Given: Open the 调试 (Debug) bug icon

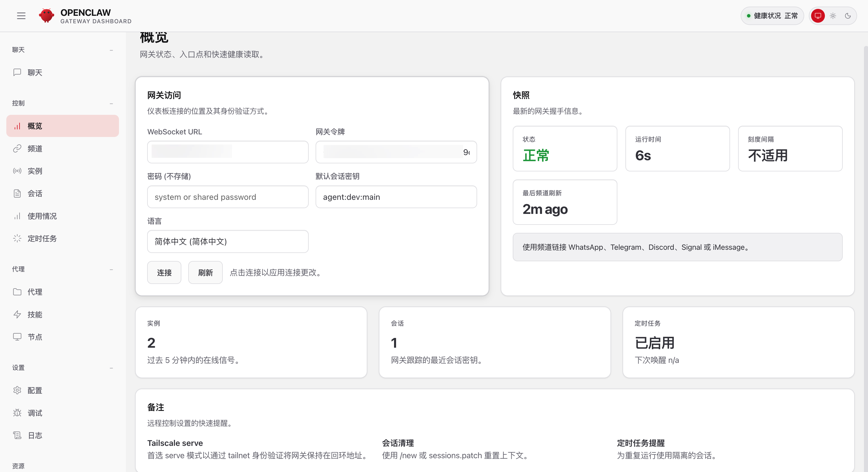Looking at the screenshot, I should point(18,413).
